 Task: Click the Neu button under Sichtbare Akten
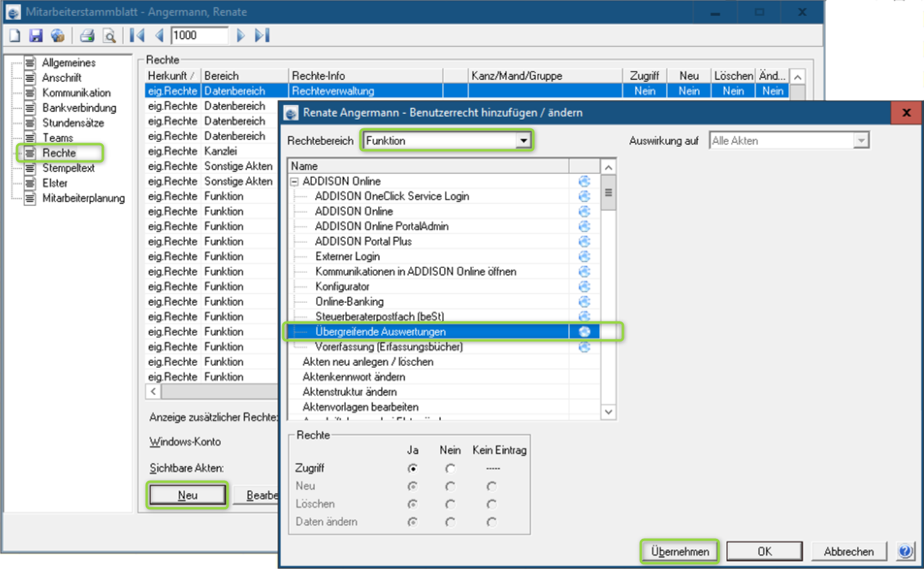click(x=187, y=495)
